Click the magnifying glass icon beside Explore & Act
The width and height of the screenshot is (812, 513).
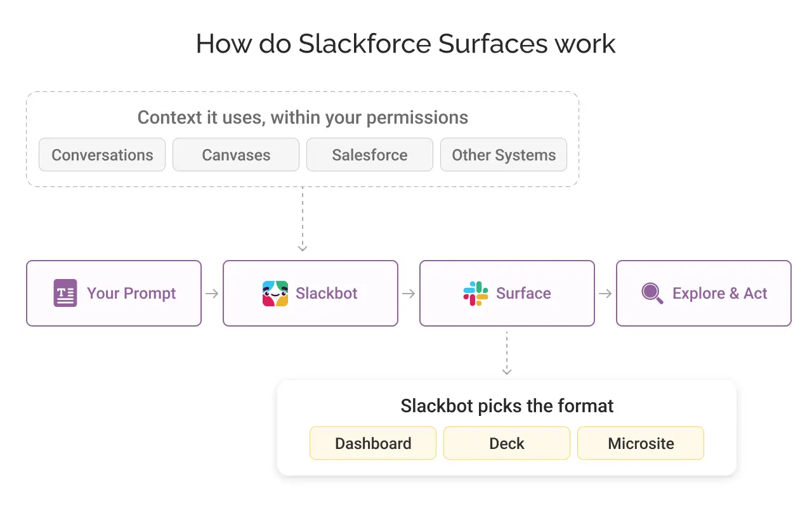coord(652,294)
